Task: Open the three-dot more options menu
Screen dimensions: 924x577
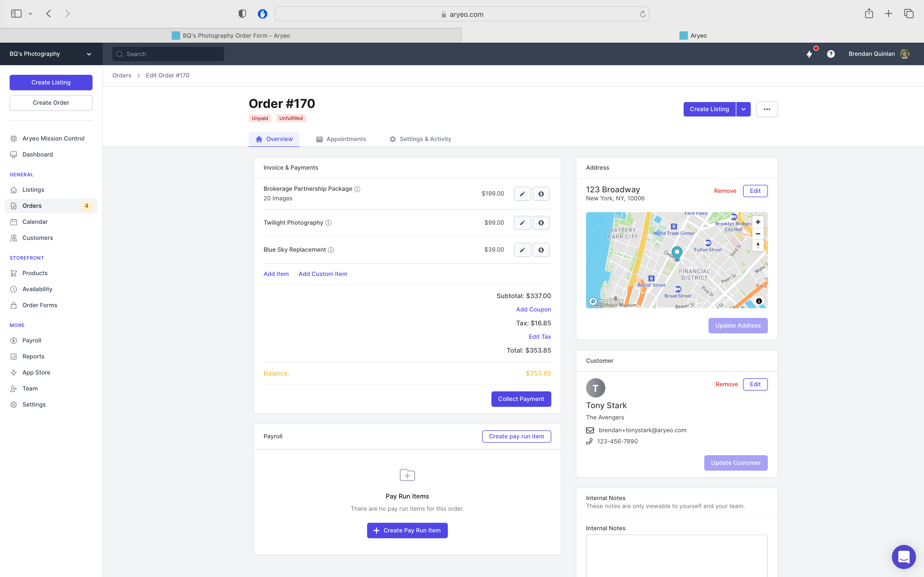Action: [x=767, y=109]
